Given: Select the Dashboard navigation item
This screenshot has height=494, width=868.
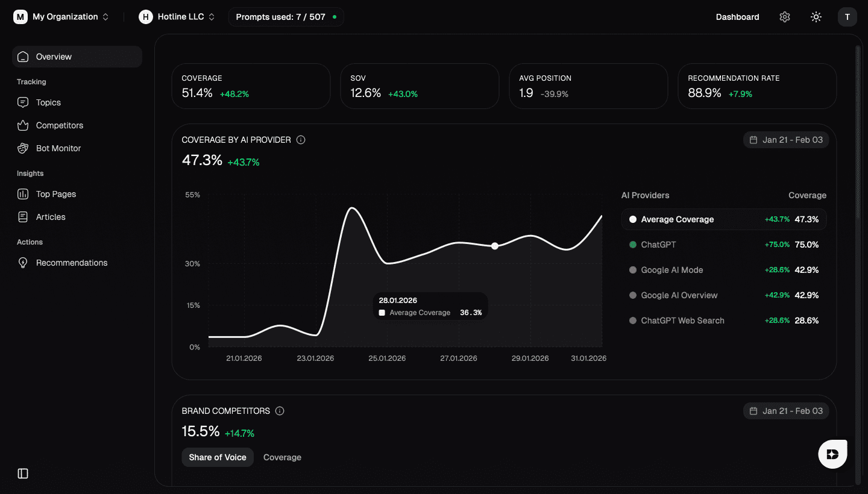Looking at the screenshot, I should [x=737, y=17].
